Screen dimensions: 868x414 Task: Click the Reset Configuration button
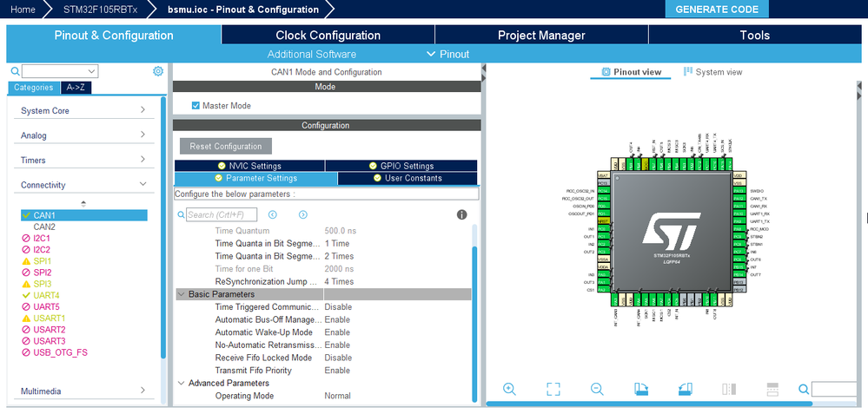coord(226,147)
